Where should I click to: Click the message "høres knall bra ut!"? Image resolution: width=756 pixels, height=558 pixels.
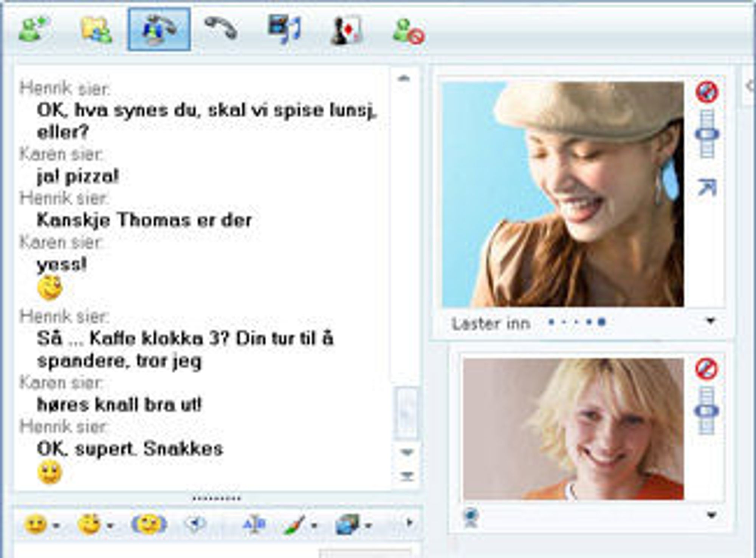119,405
